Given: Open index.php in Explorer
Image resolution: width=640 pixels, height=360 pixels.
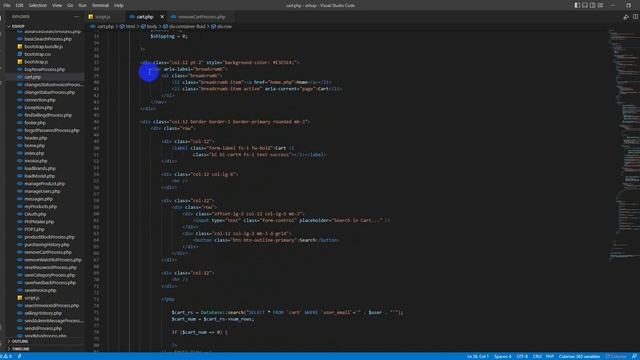Looking at the screenshot, I should pyautogui.click(x=34, y=153).
